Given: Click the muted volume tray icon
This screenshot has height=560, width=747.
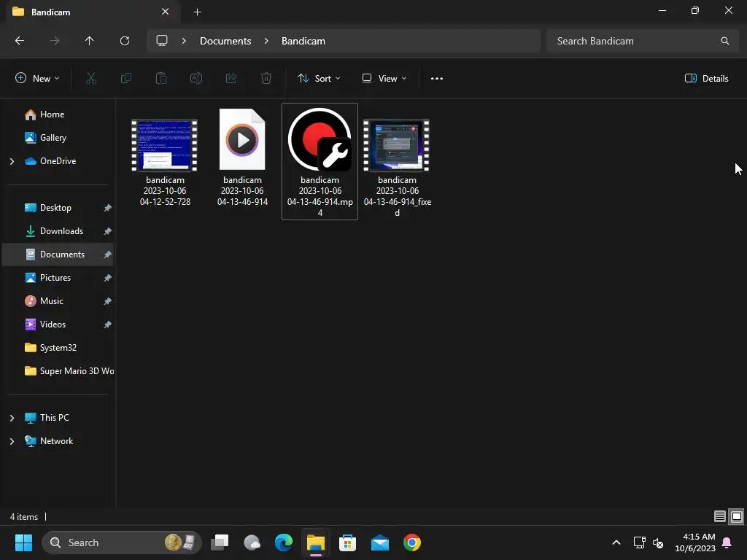Looking at the screenshot, I should point(658,542).
